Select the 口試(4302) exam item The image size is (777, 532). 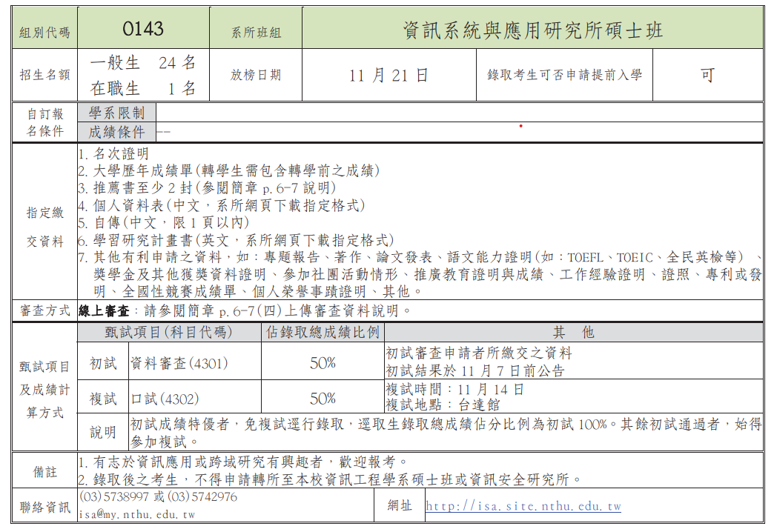pos(165,399)
